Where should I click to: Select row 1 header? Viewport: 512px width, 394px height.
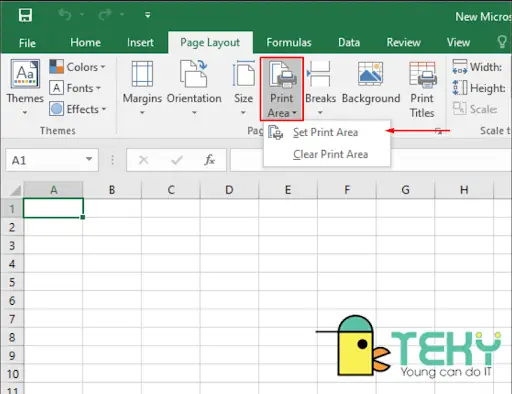tap(12, 209)
